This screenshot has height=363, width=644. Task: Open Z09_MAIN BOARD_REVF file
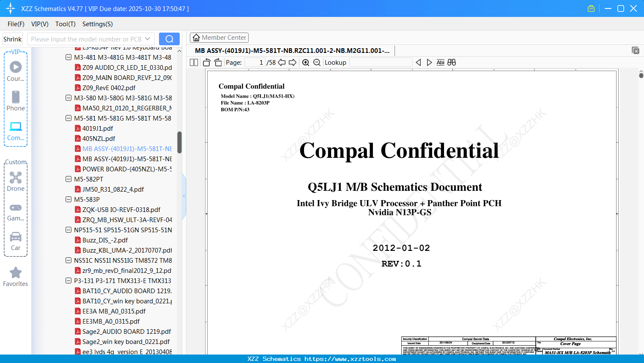point(127,77)
